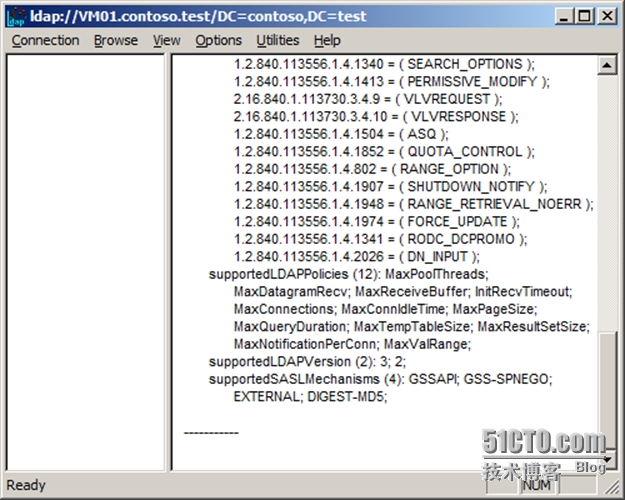Click the VLVREQUEST control line
625x500 pixels.
point(368,99)
